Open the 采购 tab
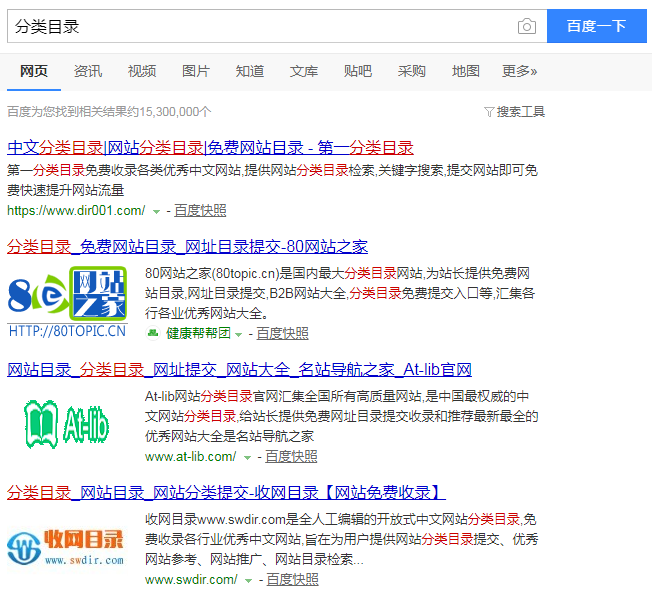The width and height of the screenshot is (652, 591). [412, 71]
